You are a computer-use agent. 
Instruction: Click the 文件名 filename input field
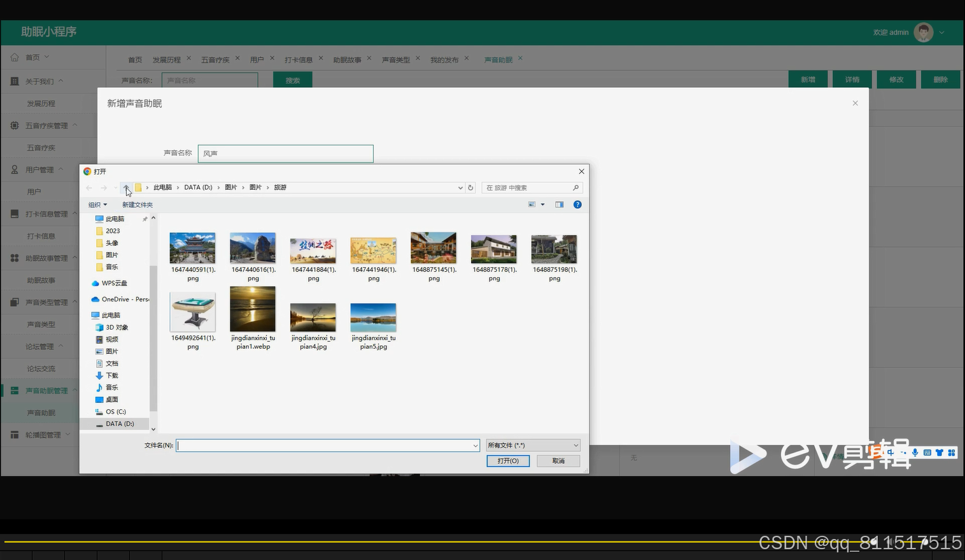(328, 445)
